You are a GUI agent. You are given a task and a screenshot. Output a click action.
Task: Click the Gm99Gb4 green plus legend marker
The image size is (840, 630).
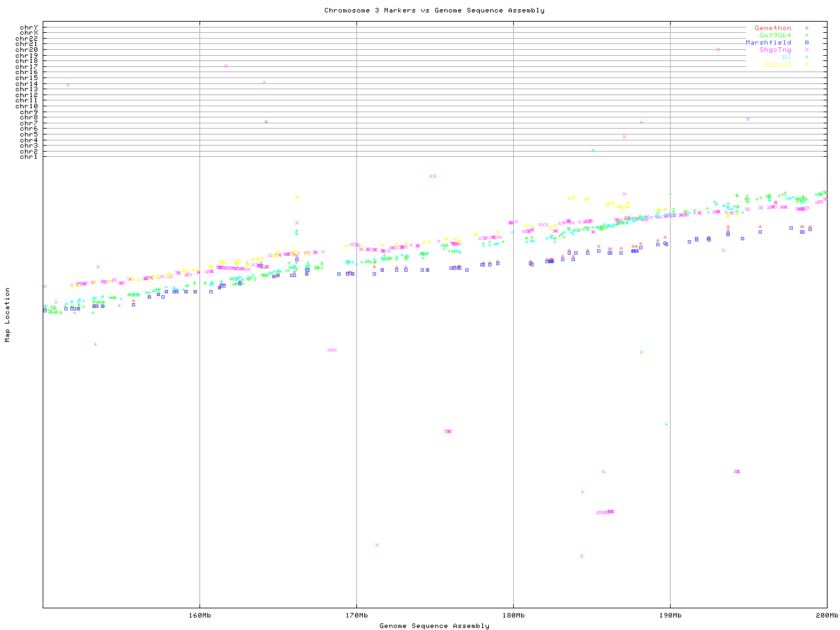tap(807, 35)
